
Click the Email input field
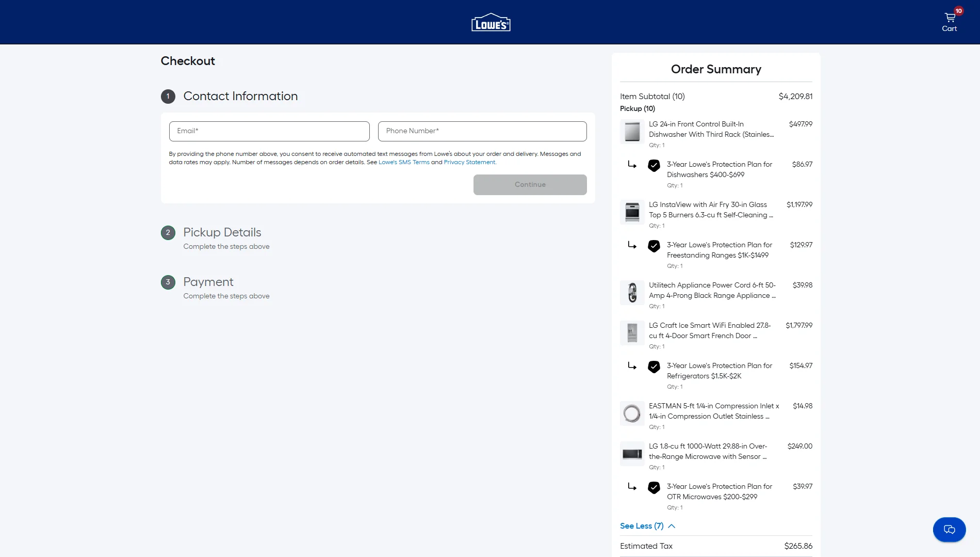[x=269, y=131]
